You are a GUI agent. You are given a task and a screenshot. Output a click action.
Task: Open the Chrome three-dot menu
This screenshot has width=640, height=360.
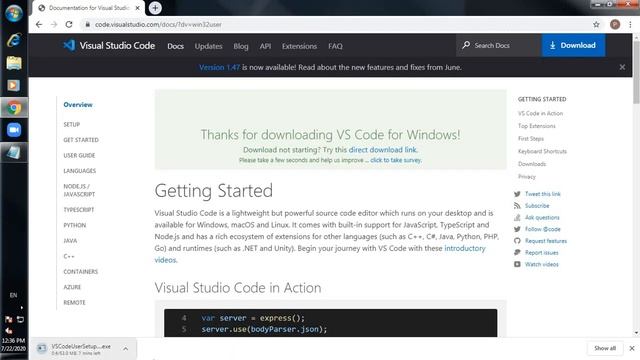click(x=630, y=24)
